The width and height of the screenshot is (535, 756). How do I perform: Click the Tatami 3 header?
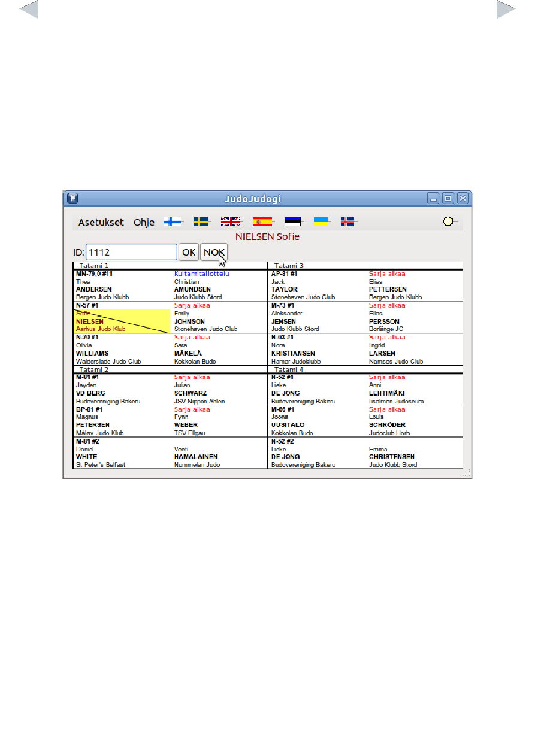click(289, 265)
